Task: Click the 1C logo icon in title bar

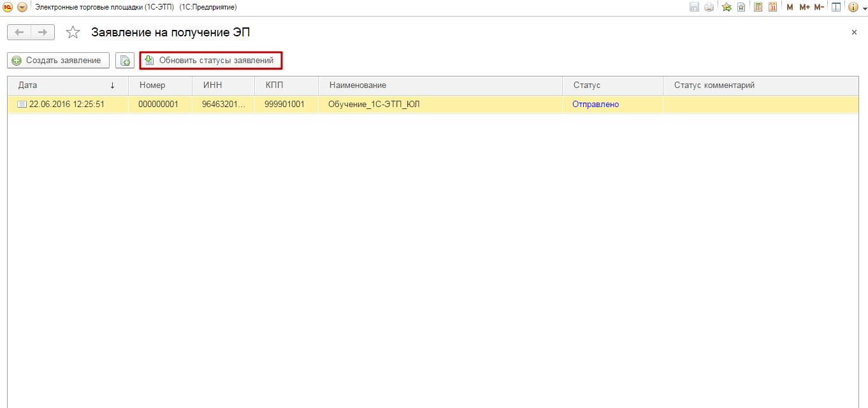Action: [8, 7]
